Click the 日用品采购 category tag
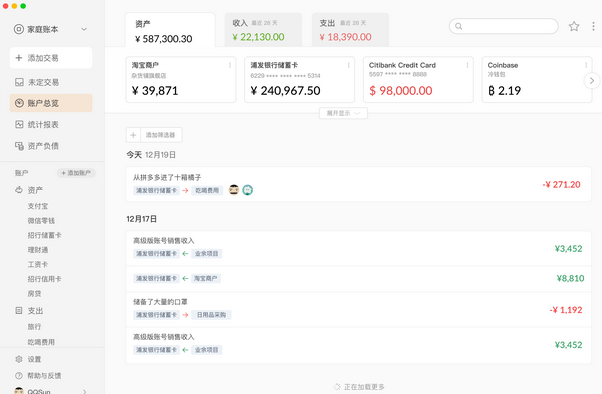This screenshot has width=602, height=394. 212,315
